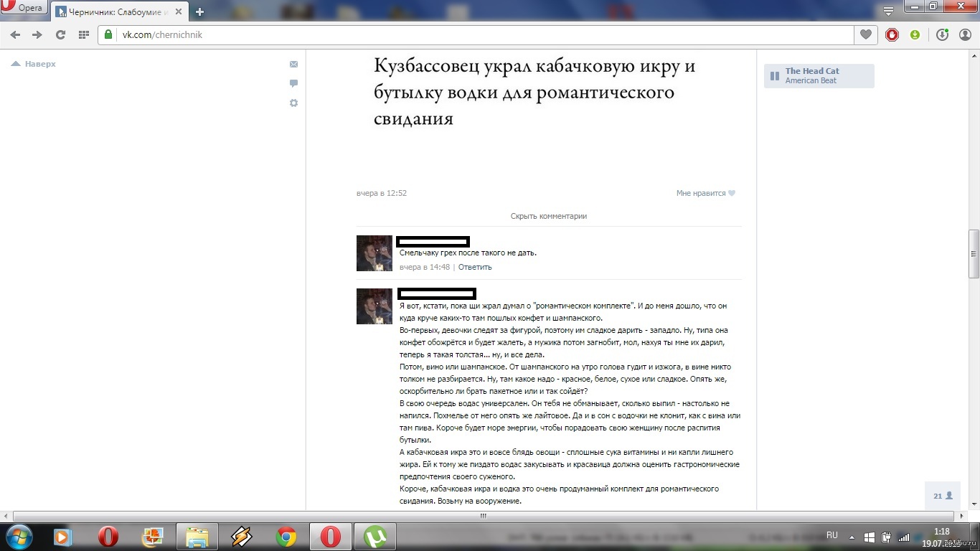Click the browser Back arrow

click(15, 34)
